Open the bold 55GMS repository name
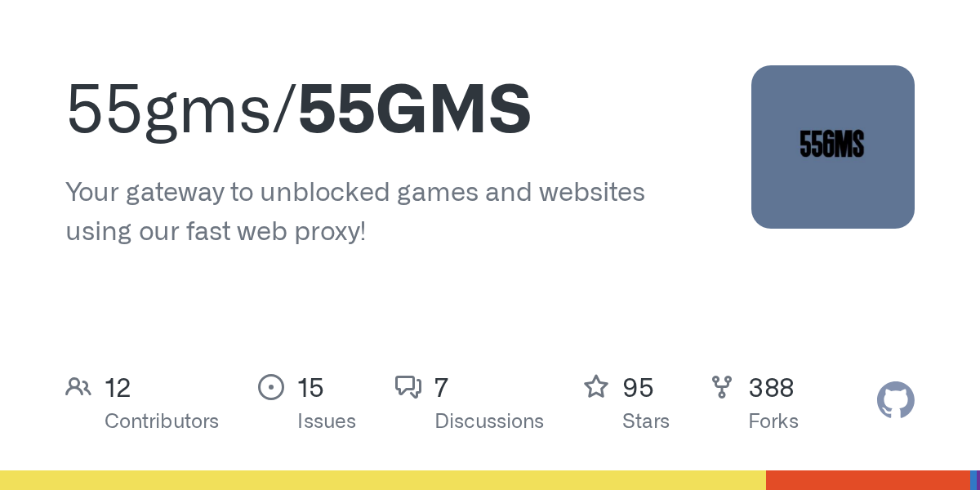This screenshot has height=490, width=980. coord(415,109)
